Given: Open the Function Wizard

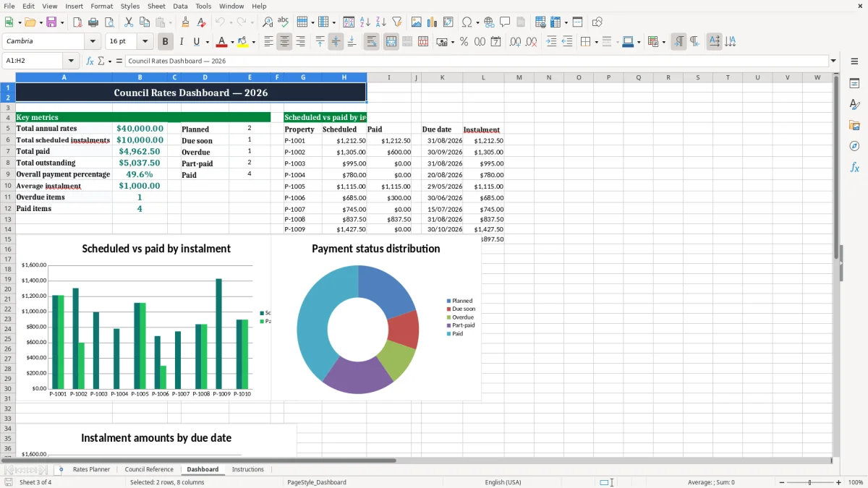Looking at the screenshot, I should coord(90,61).
